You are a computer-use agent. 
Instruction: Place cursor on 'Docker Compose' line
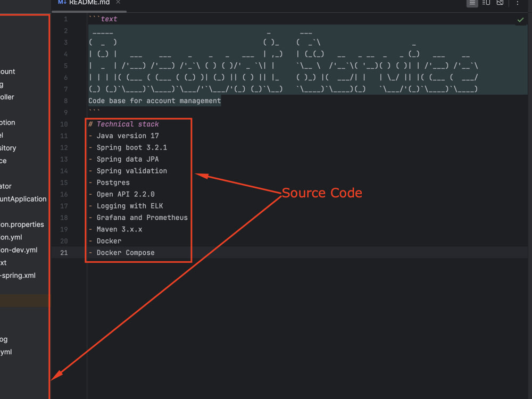(x=126, y=253)
